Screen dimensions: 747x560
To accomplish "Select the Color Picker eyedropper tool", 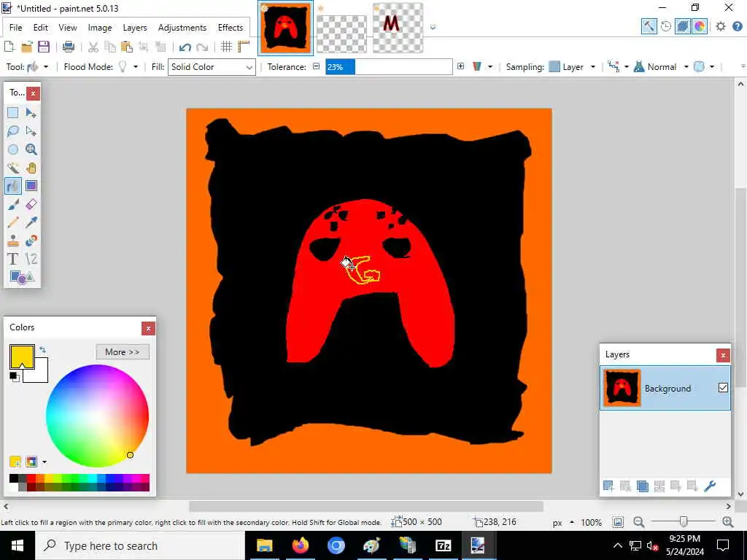I will click(x=31, y=222).
